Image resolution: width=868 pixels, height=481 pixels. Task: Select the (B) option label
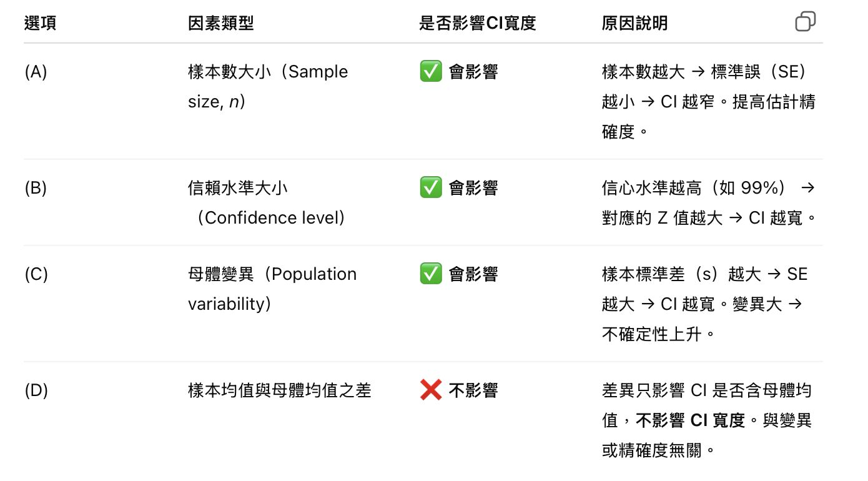(x=36, y=187)
